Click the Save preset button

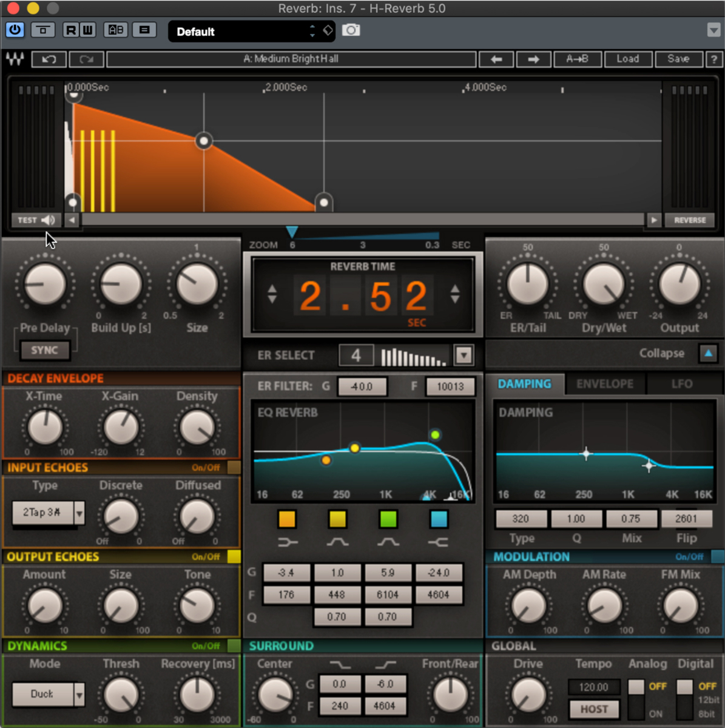[x=678, y=59]
